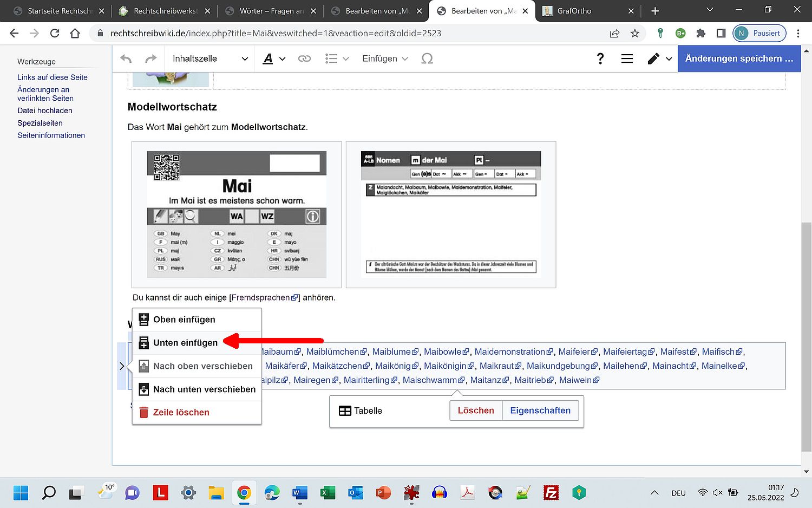This screenshot has width=812, height=508.
Task: Click the 'Änderungen speichern' button
Action: pos(739,58)
